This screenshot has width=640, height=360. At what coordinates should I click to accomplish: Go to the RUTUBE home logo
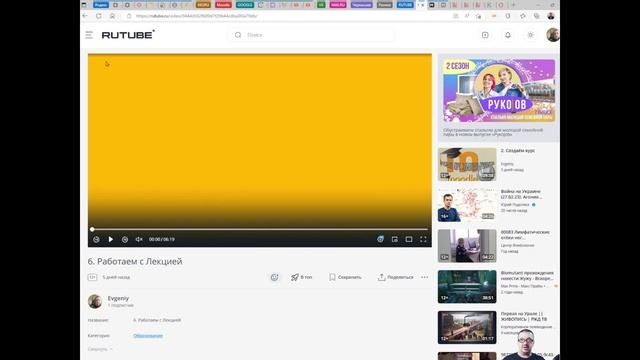(128, 35)
